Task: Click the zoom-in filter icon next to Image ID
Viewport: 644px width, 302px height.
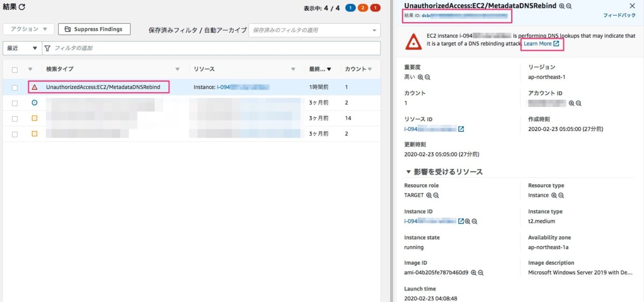Action: click(473, 272)
